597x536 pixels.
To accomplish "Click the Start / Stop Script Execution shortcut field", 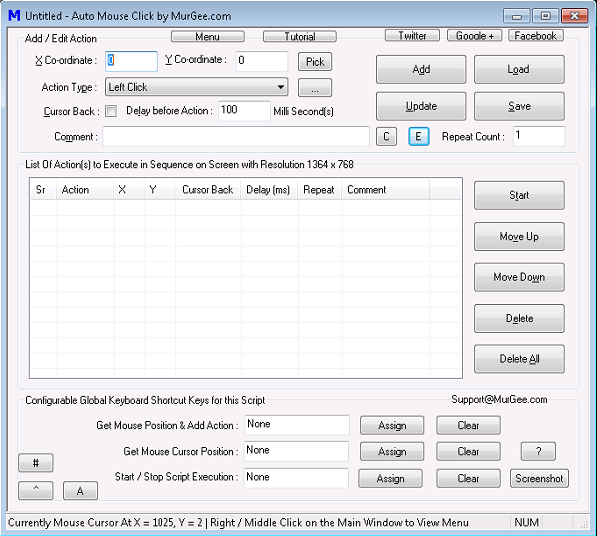I will pyautogui.click(x=296, y=478).
